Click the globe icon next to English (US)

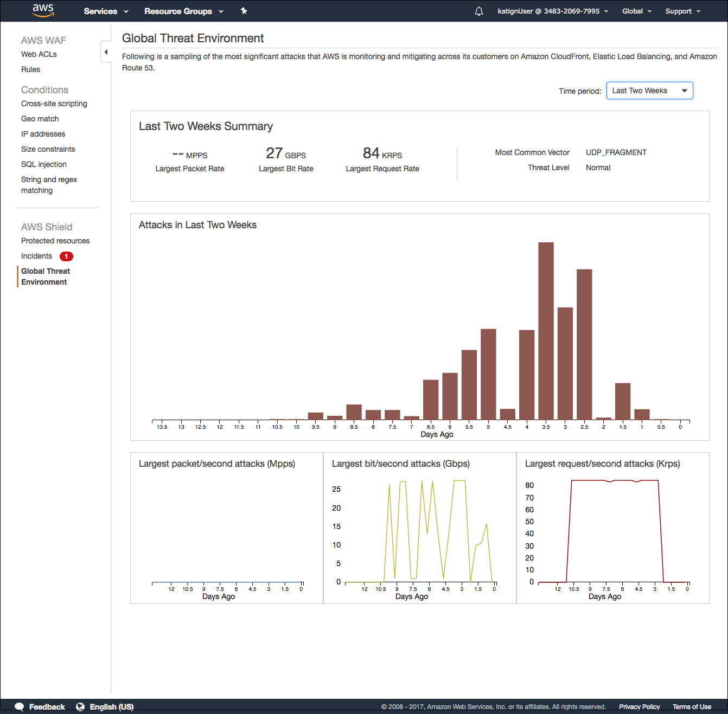80,706
